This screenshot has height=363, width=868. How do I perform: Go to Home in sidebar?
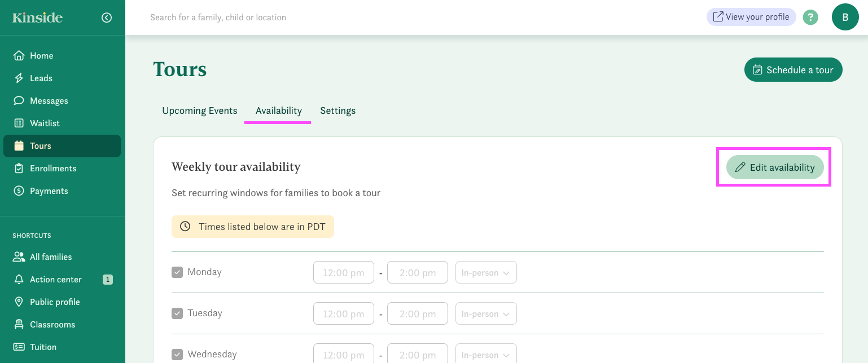coord(41,56)
